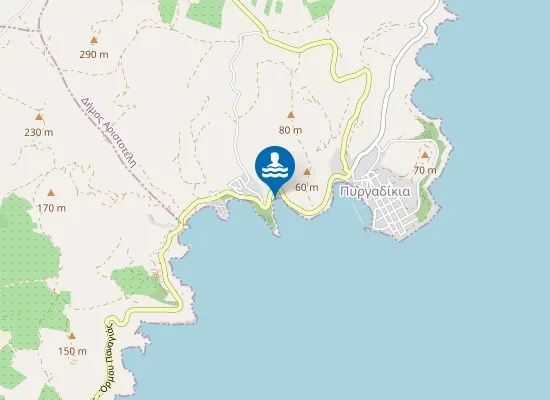Click the Πυργαδίκια town name label
Viewport: 550px width, 400px height.
375,192
